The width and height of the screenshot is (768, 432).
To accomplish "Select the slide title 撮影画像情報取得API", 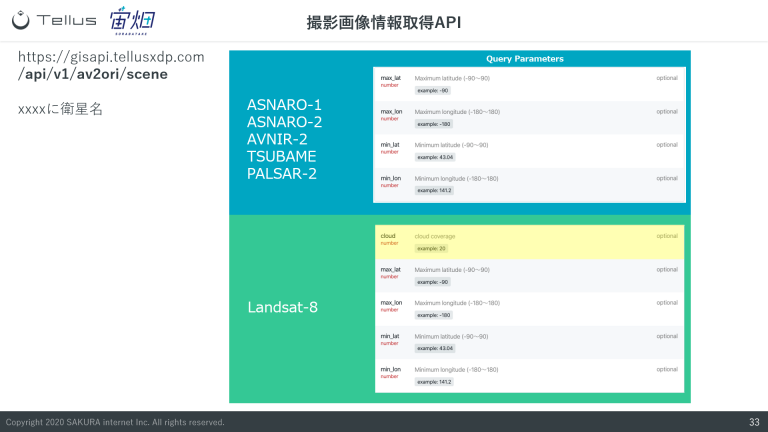I will pyautogui.click(x=384, y=23).
